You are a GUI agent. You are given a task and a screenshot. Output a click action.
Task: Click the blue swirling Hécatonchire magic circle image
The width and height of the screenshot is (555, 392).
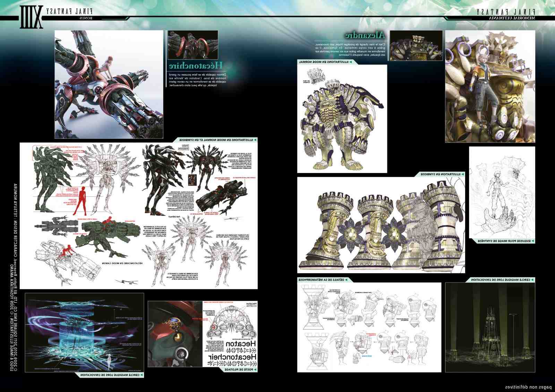coord(84,332)
